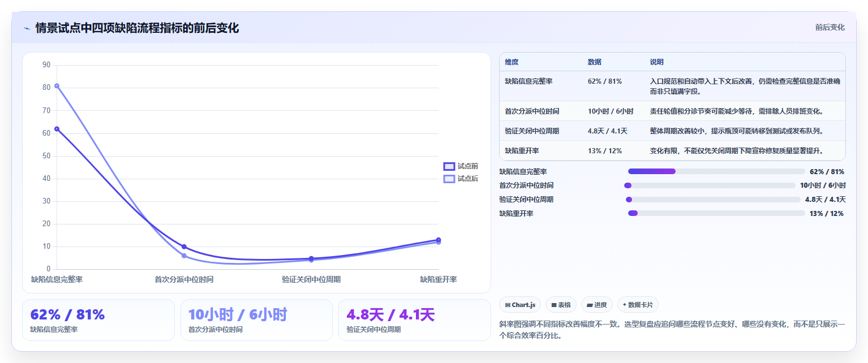Screen dimensions: 868x363
Task: Click the 试点前 data point at 62
Action: (57, 129)
